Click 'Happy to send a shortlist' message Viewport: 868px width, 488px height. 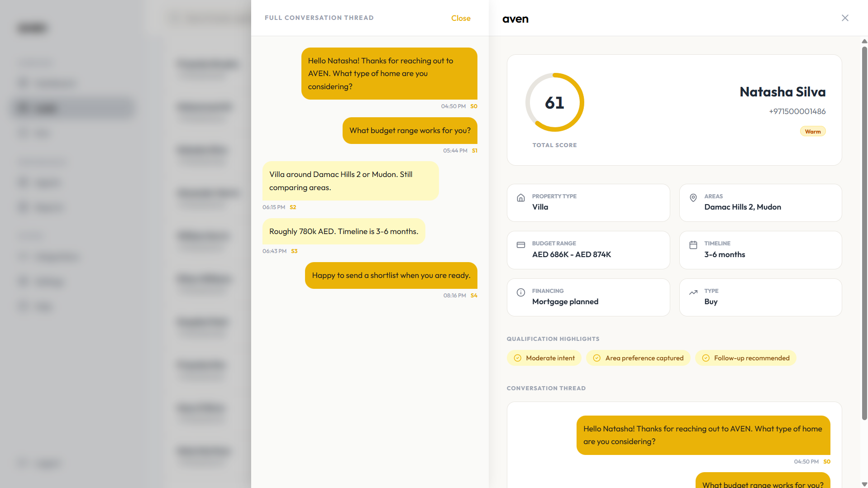(391, 275)
